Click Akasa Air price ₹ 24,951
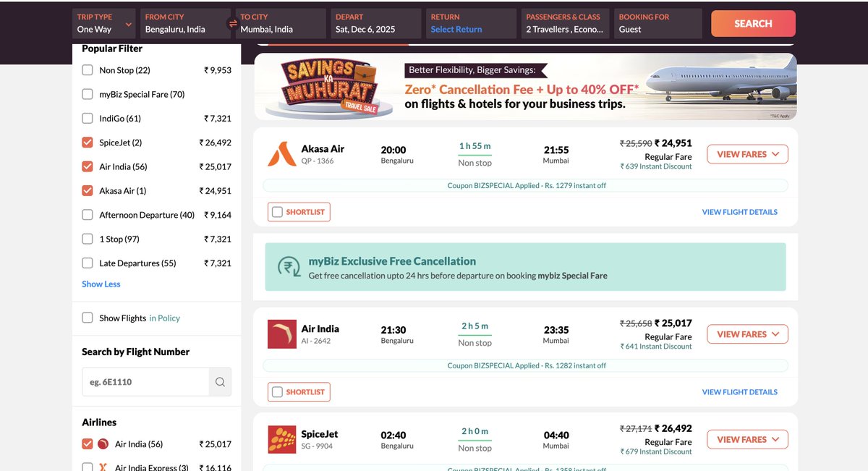The height and width of the screenshot is (471, 868). pyautogui.click(x=673, y=143)
